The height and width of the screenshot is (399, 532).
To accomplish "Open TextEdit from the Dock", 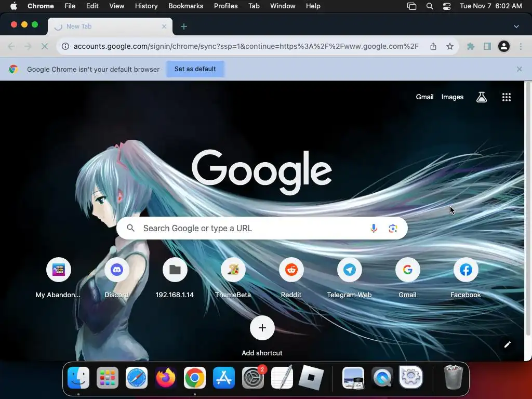I will 282,377.
